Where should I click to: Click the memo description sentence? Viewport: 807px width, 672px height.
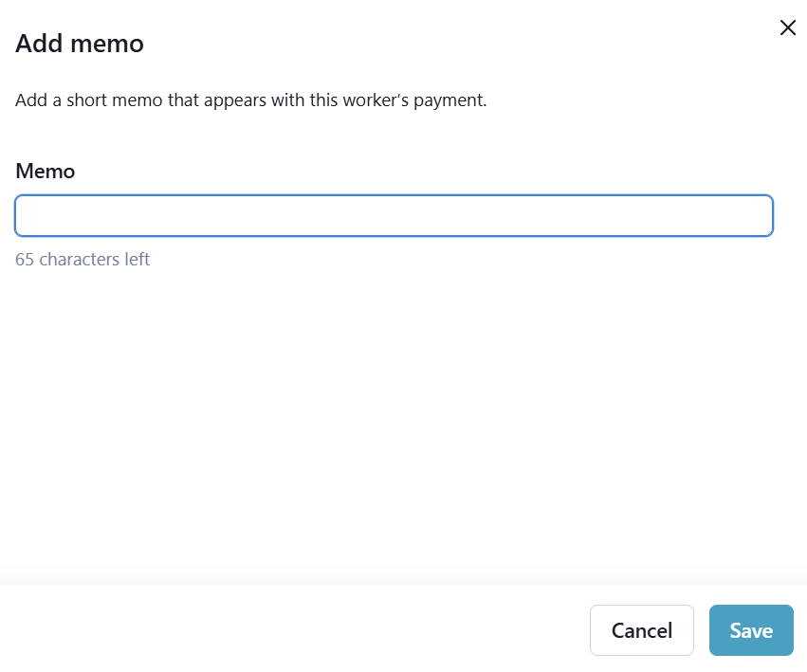click(x=250, y=100)
